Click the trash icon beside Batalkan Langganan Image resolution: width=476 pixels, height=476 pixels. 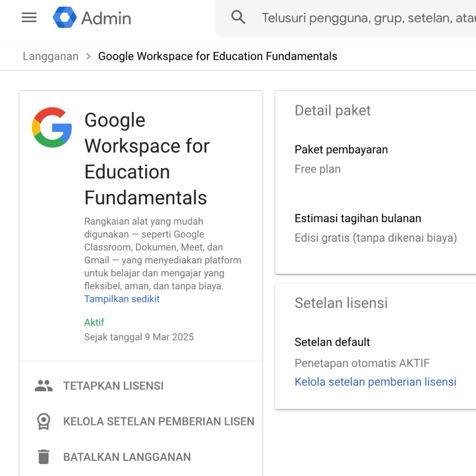(x=43, y=456)
